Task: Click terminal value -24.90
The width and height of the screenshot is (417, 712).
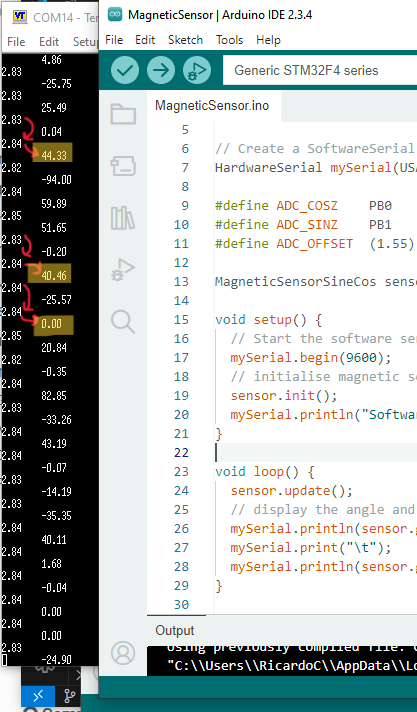Action: (x=56, y=659)
